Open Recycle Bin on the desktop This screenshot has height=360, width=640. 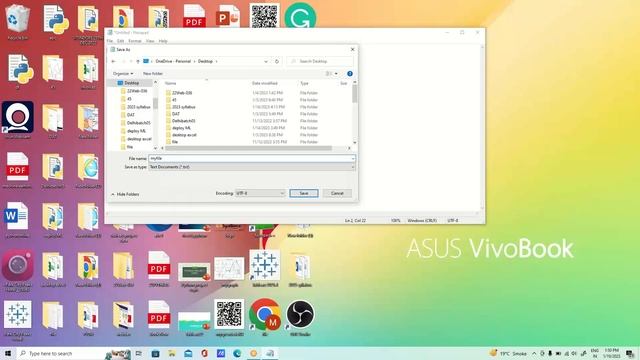pos(18,22)
